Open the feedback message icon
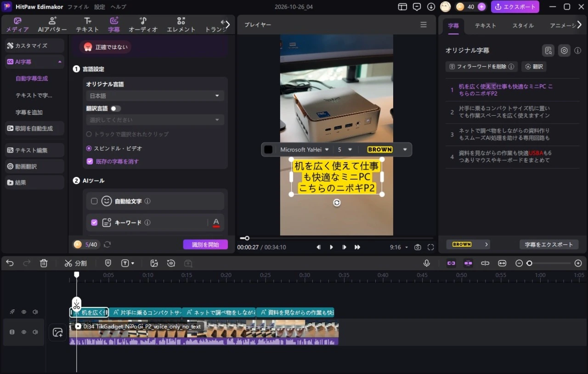Image resolution: width=588 pixels, height=374 pixels. pyautogui.click(x=417, y=7)
